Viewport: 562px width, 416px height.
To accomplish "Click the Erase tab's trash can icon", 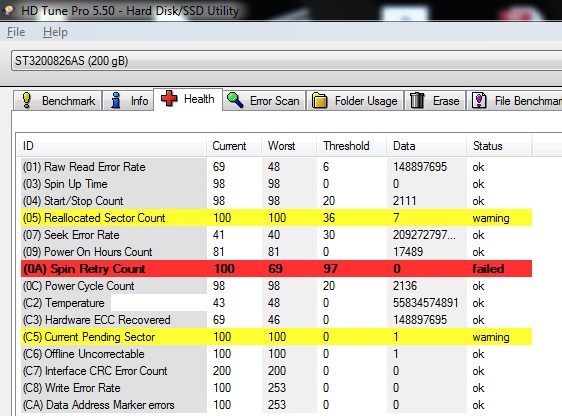I will point(417,100).
